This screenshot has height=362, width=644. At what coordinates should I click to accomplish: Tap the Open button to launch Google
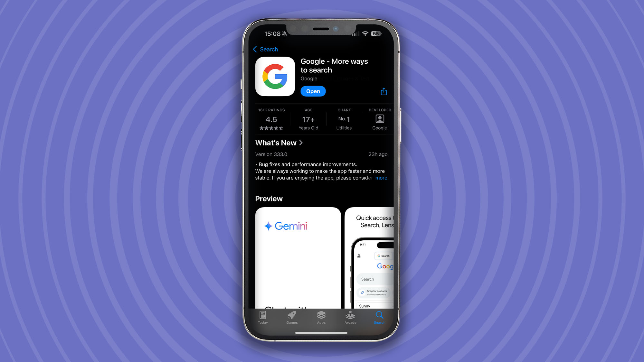(x=313, y=91)
